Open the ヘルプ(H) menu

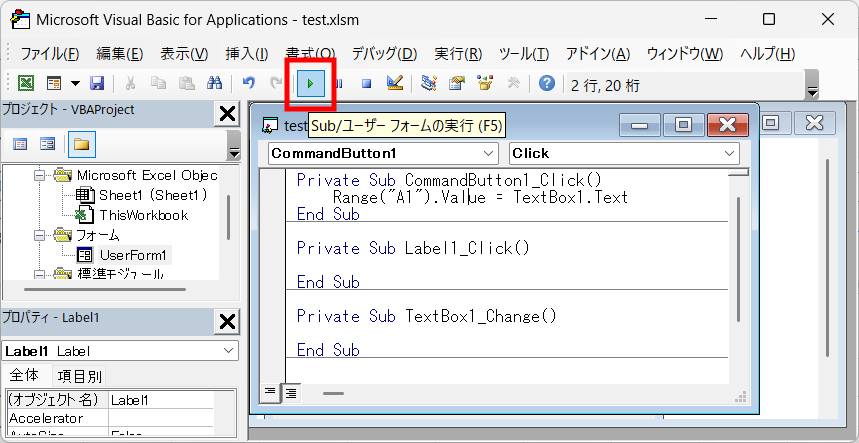coord(768,54)
